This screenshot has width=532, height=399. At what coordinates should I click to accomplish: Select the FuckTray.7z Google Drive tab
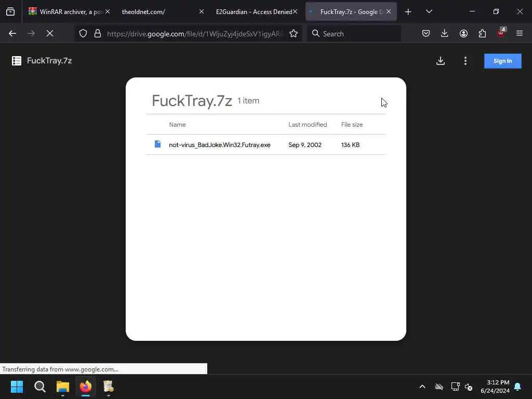coord(351,11)
